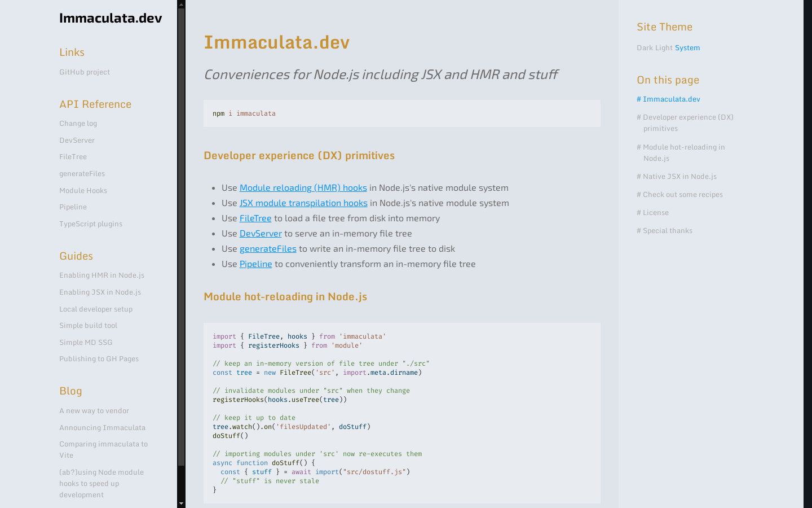Click the 'Conveniences for Node.js' tagline
The width and height of the screenshot is (812, 508).
click(x=381, y=75)
